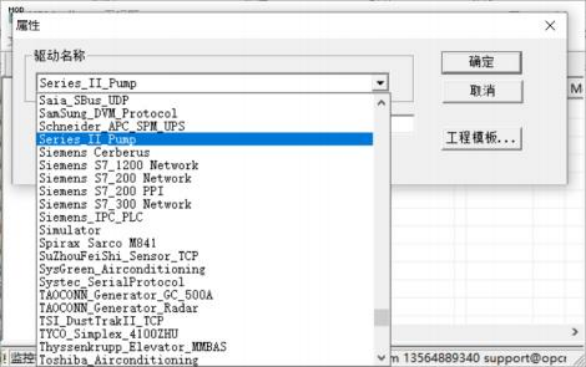Image resolution: width=586 pixels, height=367 pixels.
Task: Click the 确定 button
Action: click(x=481, y=62)
